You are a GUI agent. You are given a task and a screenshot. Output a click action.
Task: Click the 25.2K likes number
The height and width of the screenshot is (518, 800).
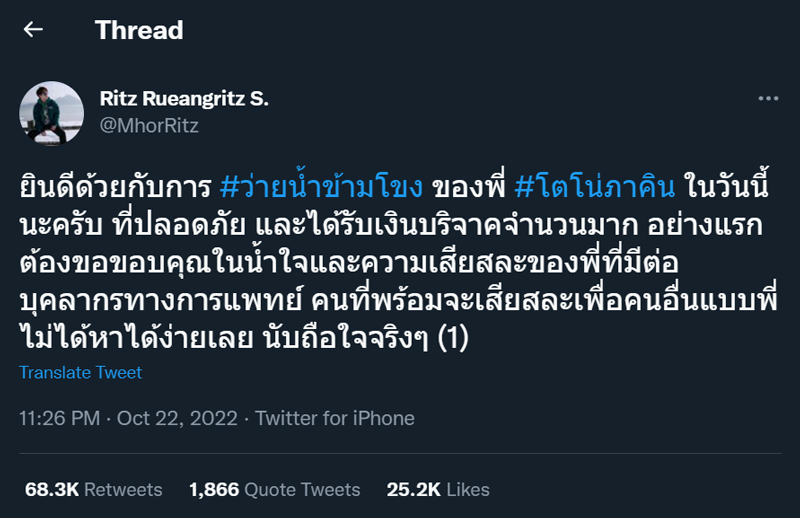(412, 489)
